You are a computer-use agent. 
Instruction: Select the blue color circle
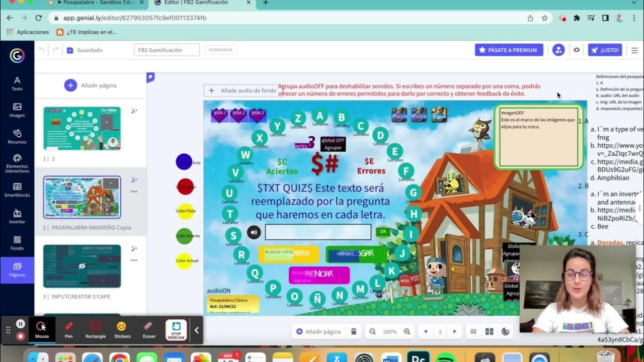point(184,161)
